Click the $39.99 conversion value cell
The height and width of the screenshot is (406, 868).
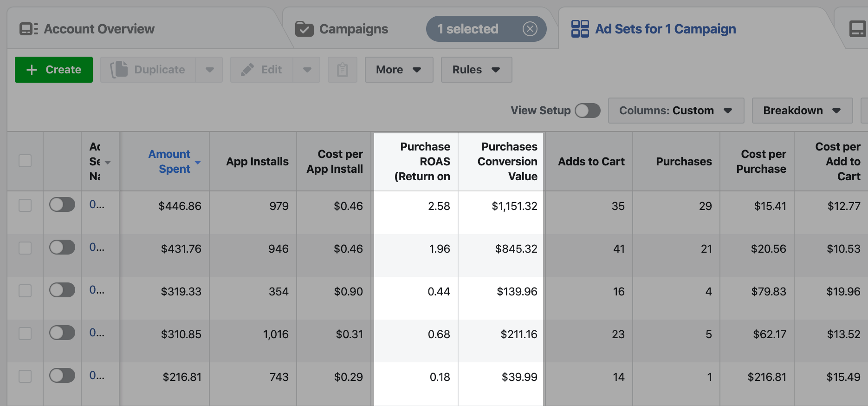click(519, 377)
